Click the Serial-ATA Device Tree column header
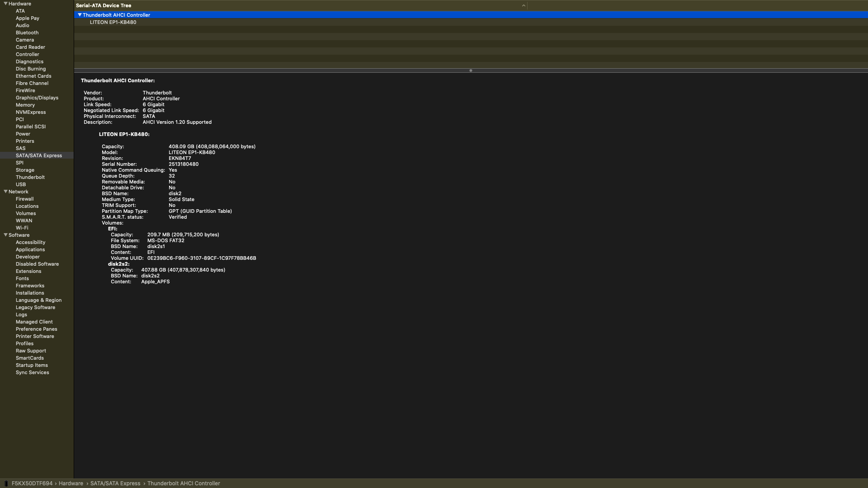Viewport: 868px width, 488px height. 104,5
